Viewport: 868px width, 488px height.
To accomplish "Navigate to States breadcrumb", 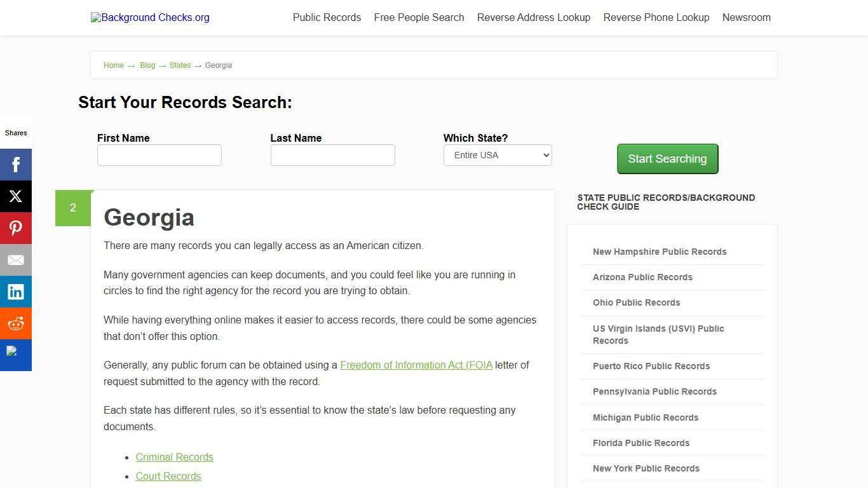I will click(x=180, y=65).
